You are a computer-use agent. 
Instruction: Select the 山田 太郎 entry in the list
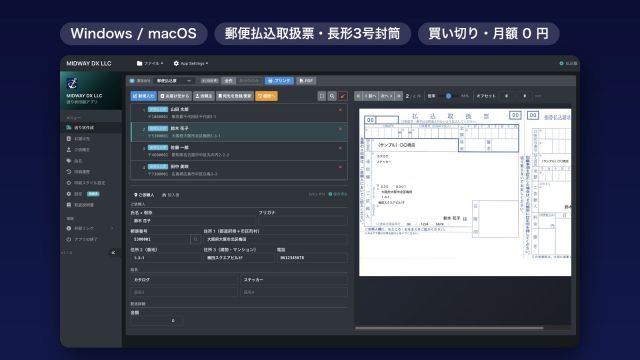(239, 113)
